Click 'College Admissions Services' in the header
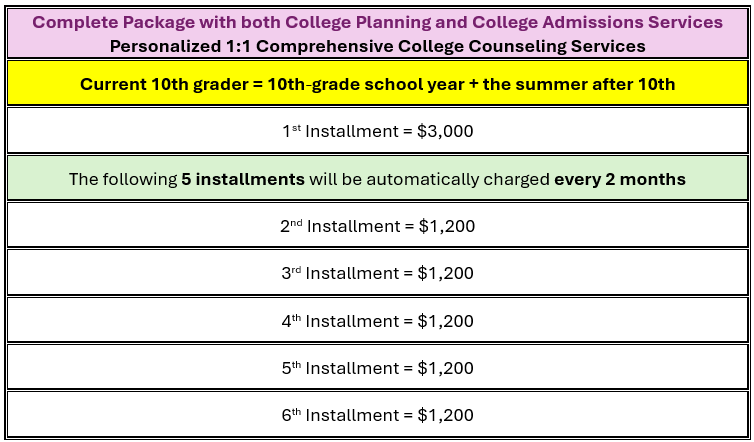Image resolution: width=754 pixels, height=442 pixels. 597,22
